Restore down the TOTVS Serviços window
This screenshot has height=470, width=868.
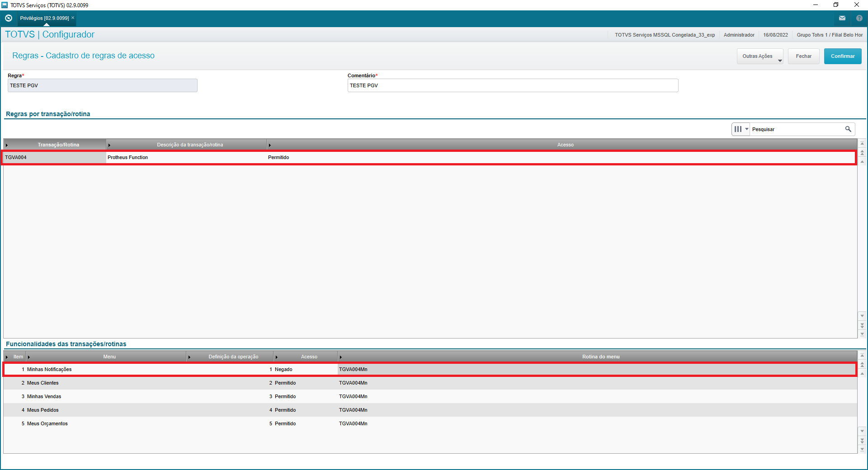click(x=836, y=5)
